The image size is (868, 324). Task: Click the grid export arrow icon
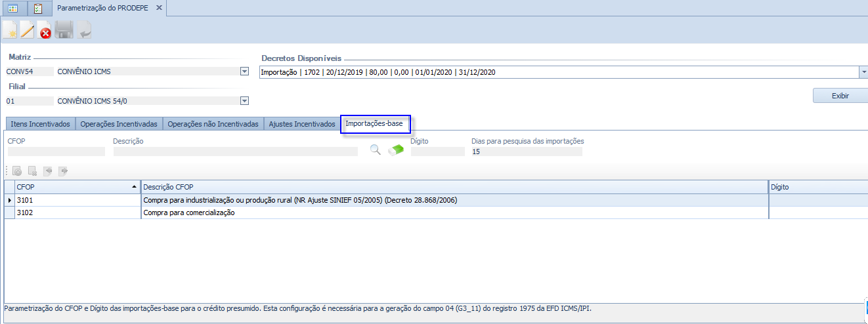click(x=63, y=171)
